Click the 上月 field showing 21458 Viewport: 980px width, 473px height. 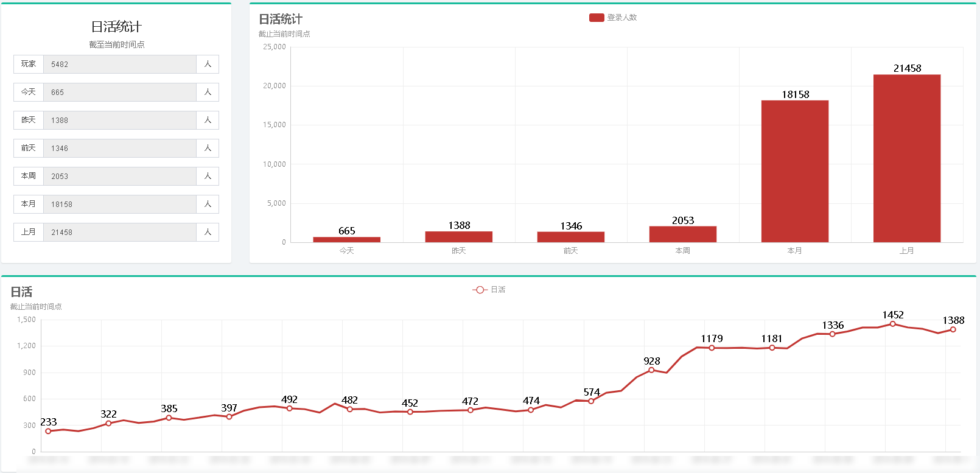[120, 233]
